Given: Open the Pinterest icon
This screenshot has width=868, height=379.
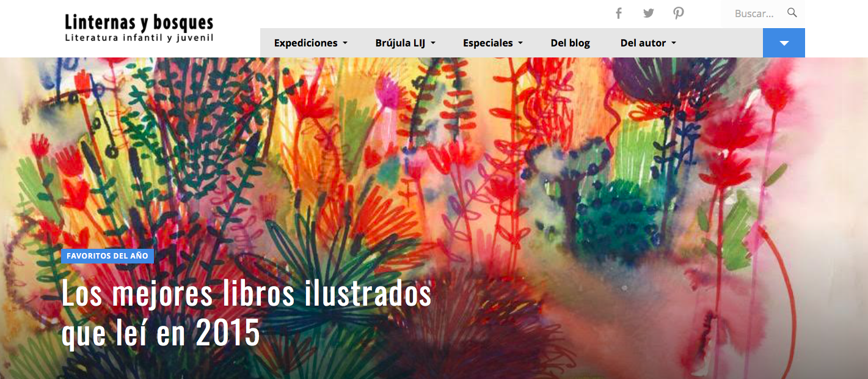Looking at the screenshot, I should (x=678, y=13).
